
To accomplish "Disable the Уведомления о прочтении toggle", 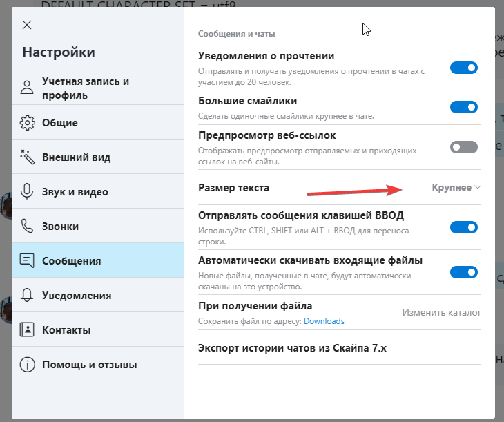I will point(463,68).
